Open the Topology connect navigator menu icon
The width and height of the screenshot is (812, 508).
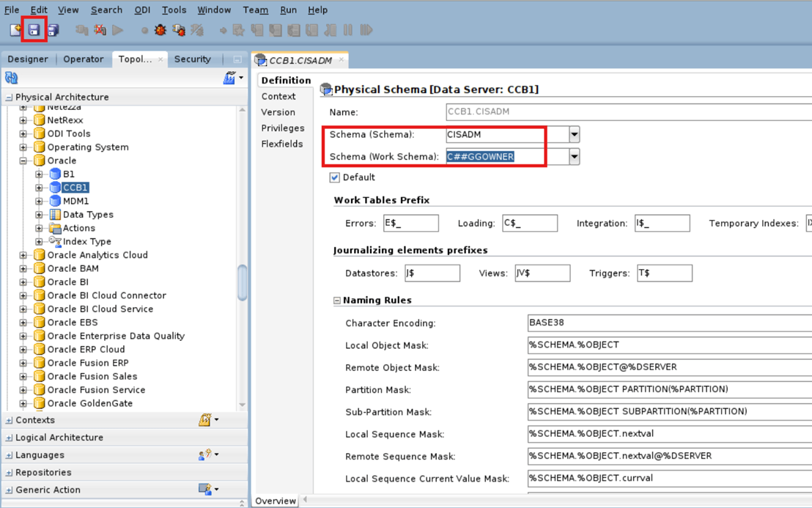(x=229, y=78)
